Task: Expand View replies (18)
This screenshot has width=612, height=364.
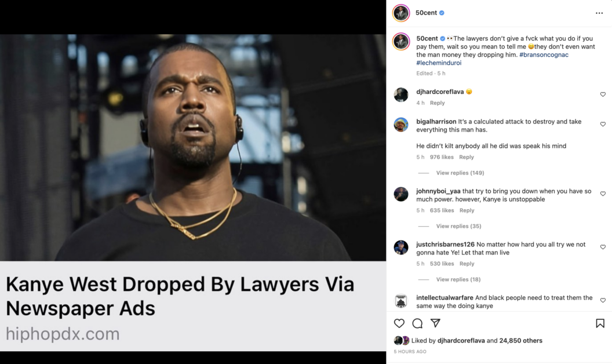Action: 458,279
